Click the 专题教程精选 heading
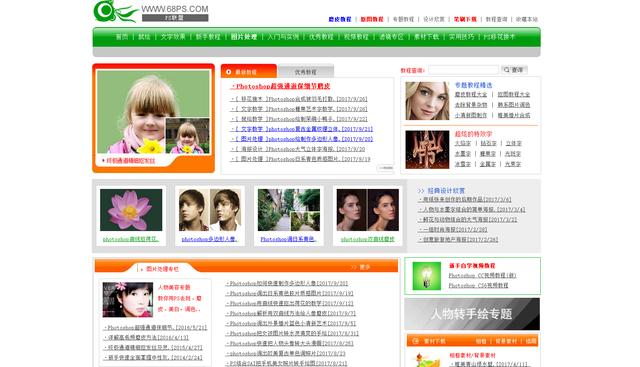This screenshot has height=367, width=640. (x=473, y=85)
